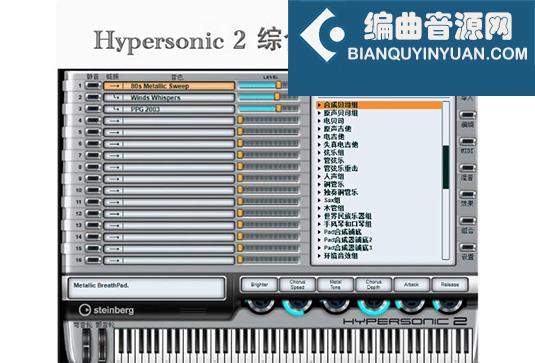The image size is (535, 363).
Task: Click the link icon on slot 5
Action: pos(115,132)
